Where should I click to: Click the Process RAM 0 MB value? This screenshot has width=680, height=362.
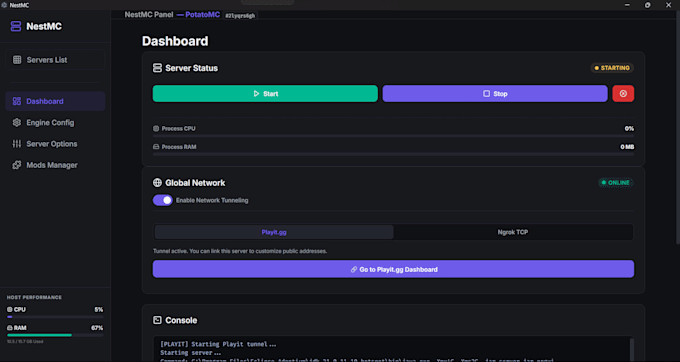pos(627,147)
